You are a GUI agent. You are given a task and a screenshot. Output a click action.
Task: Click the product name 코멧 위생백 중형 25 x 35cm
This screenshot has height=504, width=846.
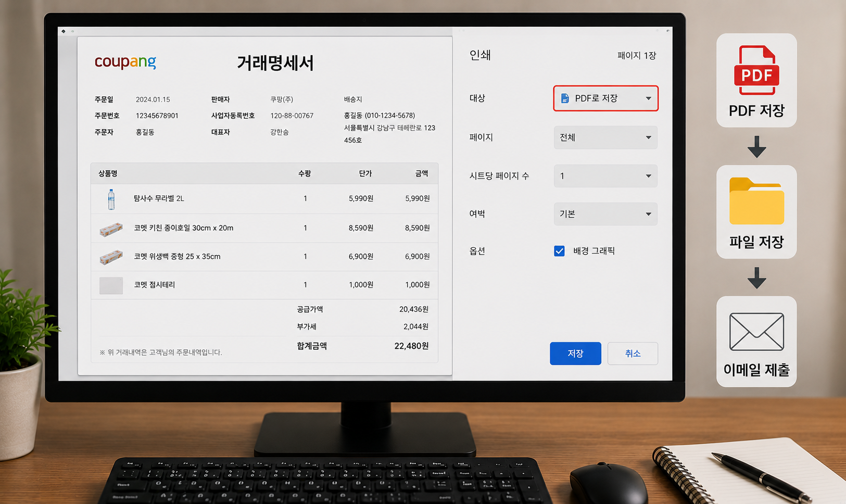tap(177, 257)
